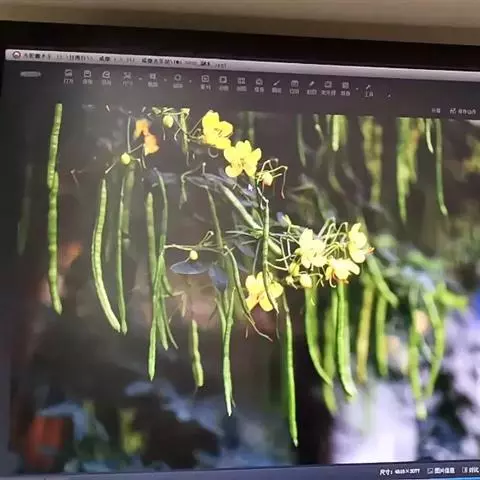Select the 旋转 (Rotate) tool icon
This screenshot has width=480, height=480.
(x=178, y=81)
